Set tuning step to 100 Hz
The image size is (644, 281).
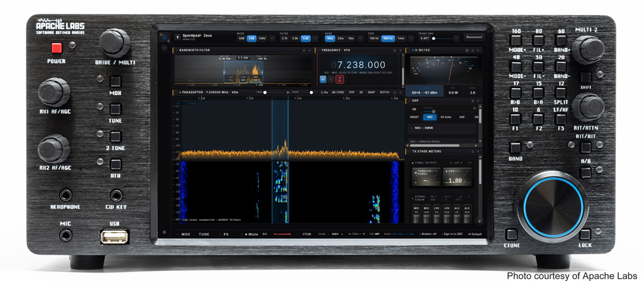point(374,38)
